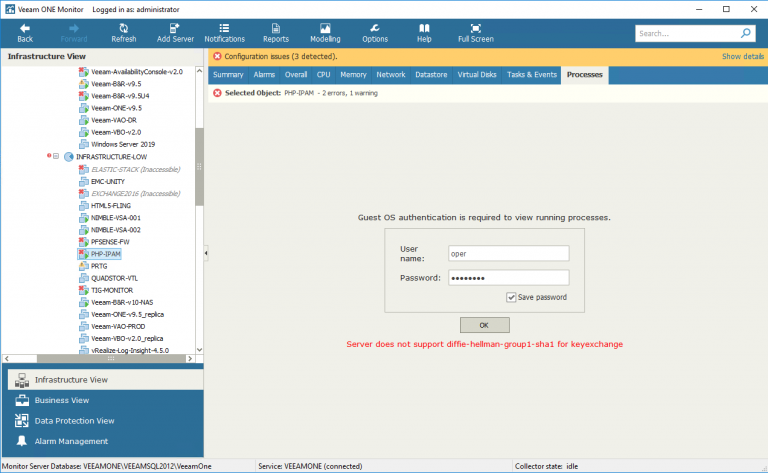Image resolution: width=768 pixels, height=473 pixels.
Task: Open Data Protection View pane
Action: click(x=105, y=421)
